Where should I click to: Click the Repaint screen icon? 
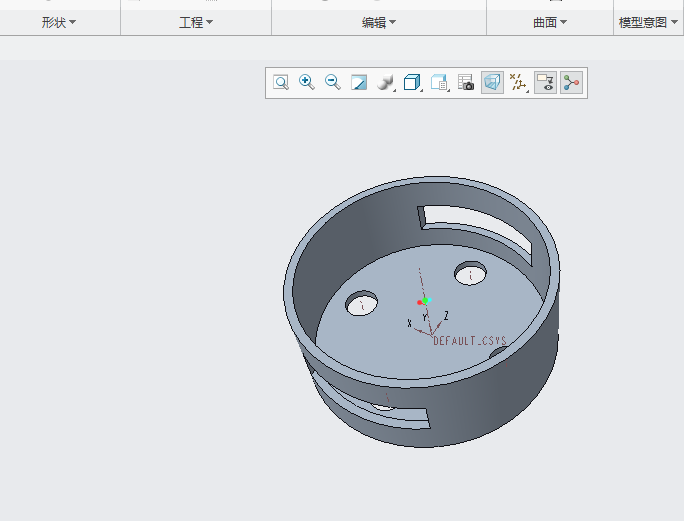[359, 82]
